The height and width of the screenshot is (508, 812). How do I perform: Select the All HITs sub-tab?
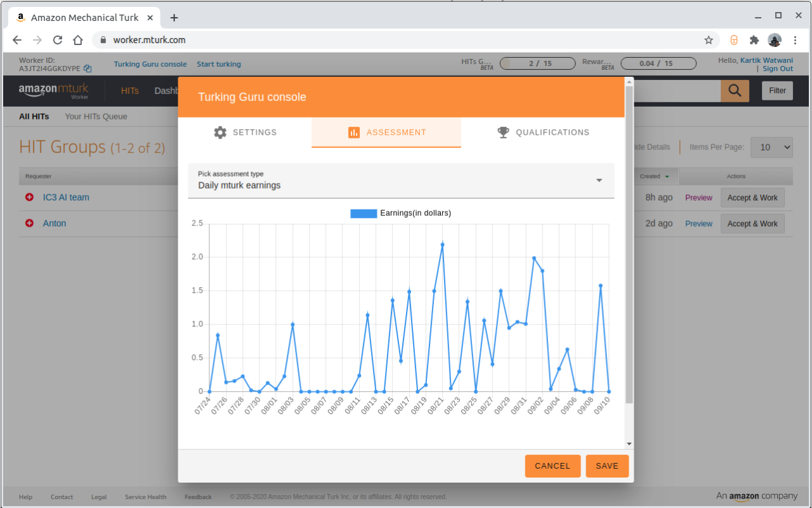(x=34, y=117)
